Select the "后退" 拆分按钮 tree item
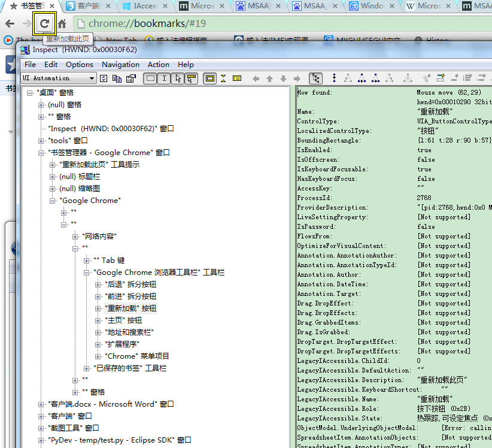The image size is (492, 448). 130,284
